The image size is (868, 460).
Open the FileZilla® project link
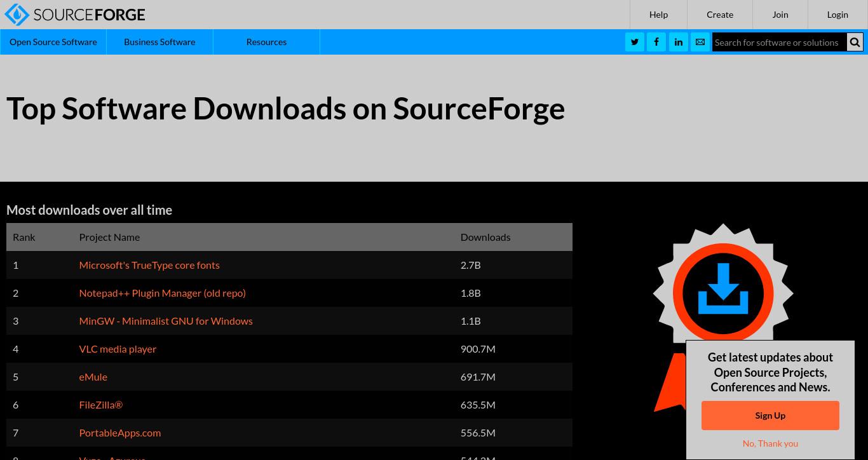pos(100,405)
